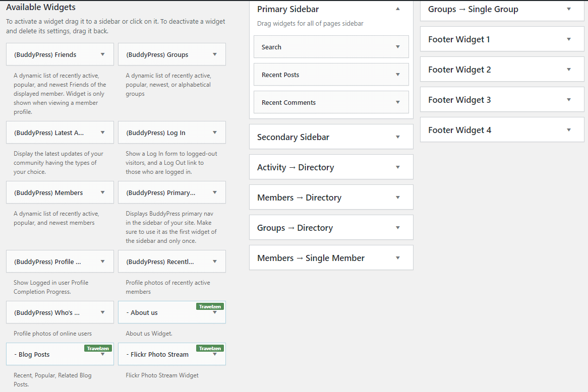The width and height of the screenshot is (588, 392).
Task: Expand the Footer Widget 4 arrow
Action: pyautogui.click(x=568, y=130)
